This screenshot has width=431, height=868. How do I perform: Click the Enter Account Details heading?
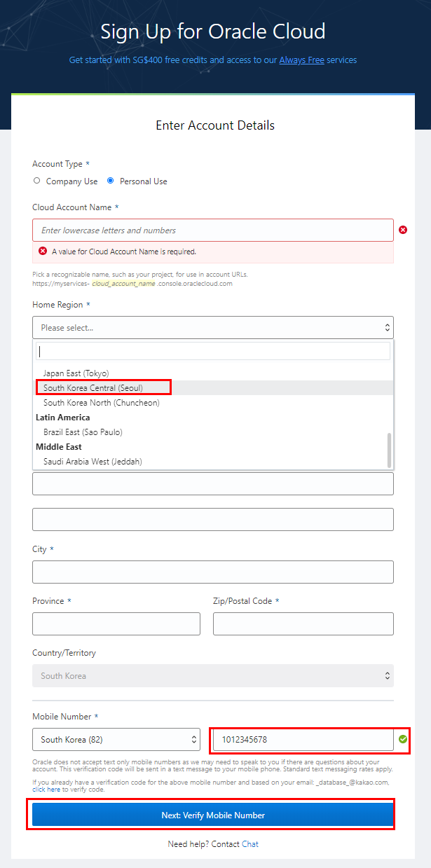215,125
